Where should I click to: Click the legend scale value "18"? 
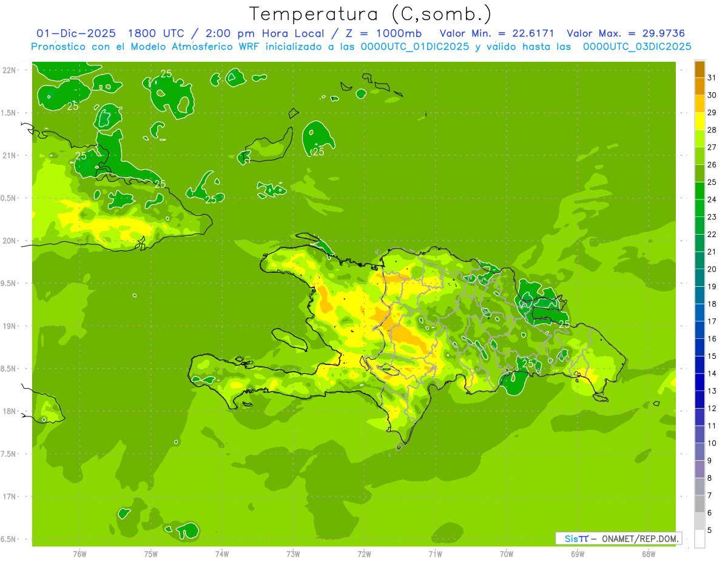point(712,304)
